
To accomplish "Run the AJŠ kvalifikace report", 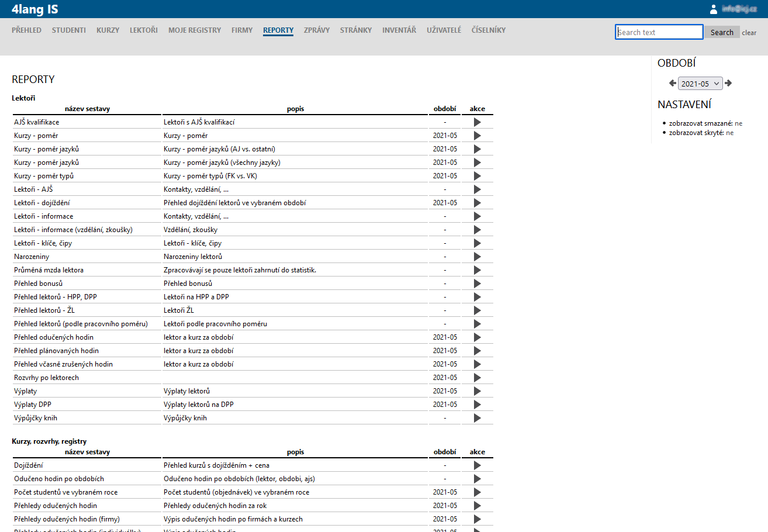I will tap(477, 122).
